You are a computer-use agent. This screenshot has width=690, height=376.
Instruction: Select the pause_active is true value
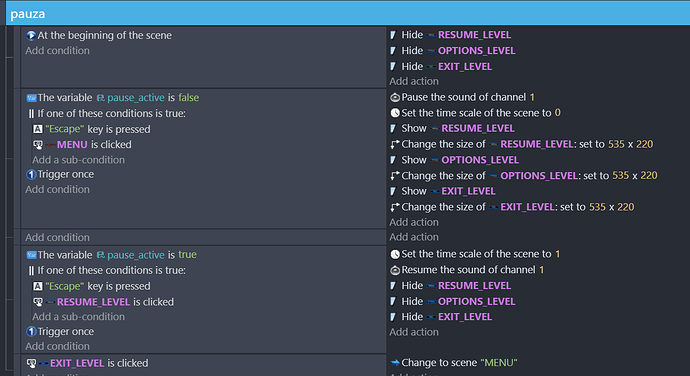(x=187, y=254)
